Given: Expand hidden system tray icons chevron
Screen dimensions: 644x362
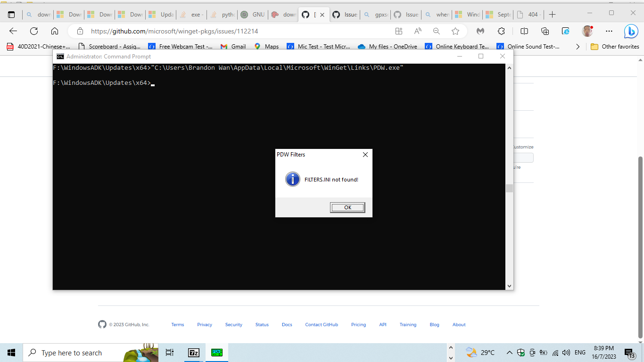Looking at the screenshot, I should tap(509, 353).
